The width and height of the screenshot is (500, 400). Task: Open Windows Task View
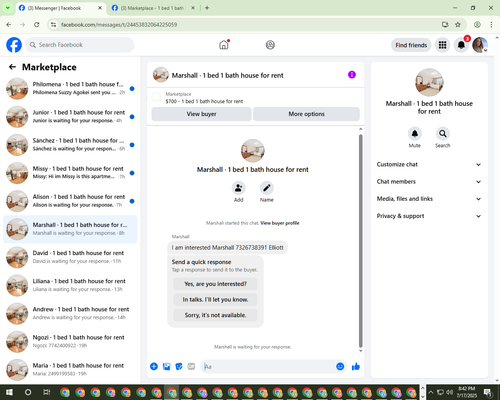point(47,392)
